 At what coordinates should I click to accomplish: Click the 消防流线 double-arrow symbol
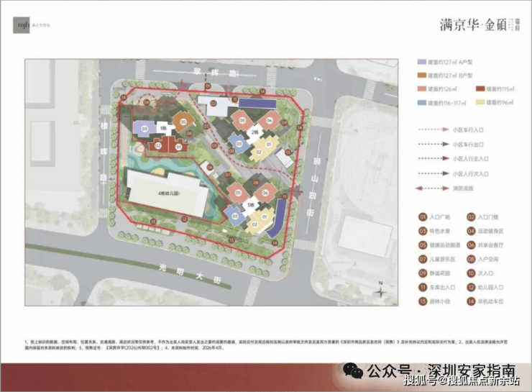(x=433, y=188)
